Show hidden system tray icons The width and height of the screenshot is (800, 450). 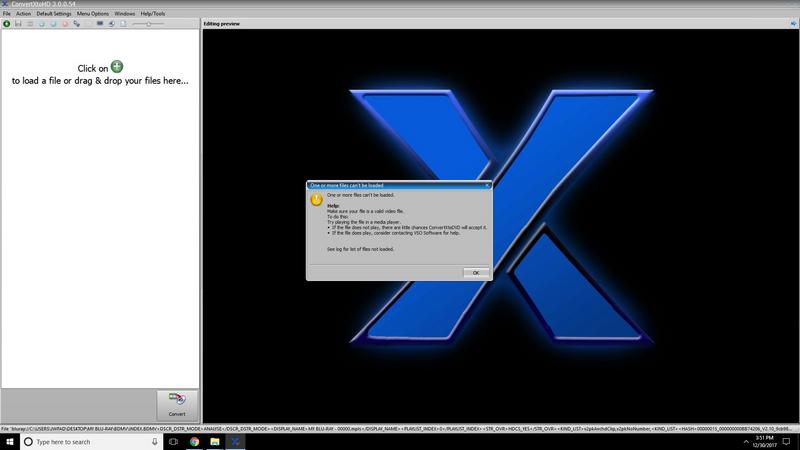(x=746, y=442)
